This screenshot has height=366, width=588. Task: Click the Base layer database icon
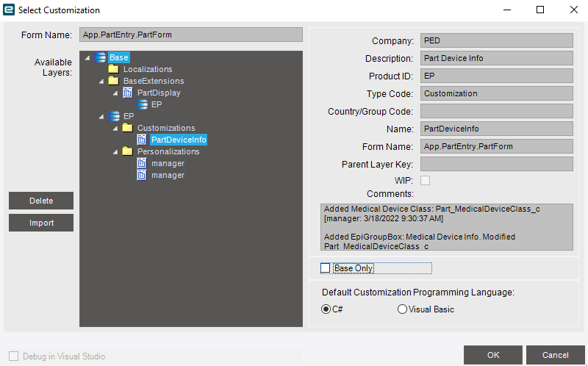pos(100,57)
